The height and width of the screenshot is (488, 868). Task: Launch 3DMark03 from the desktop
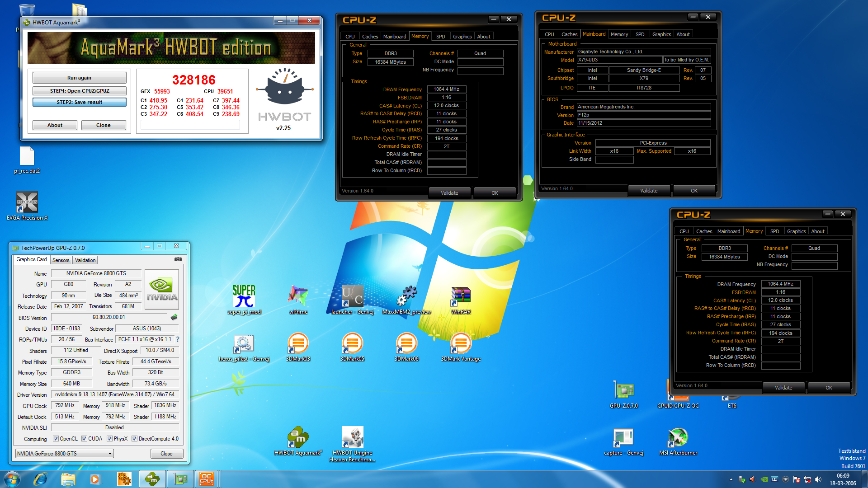[298, 348]
